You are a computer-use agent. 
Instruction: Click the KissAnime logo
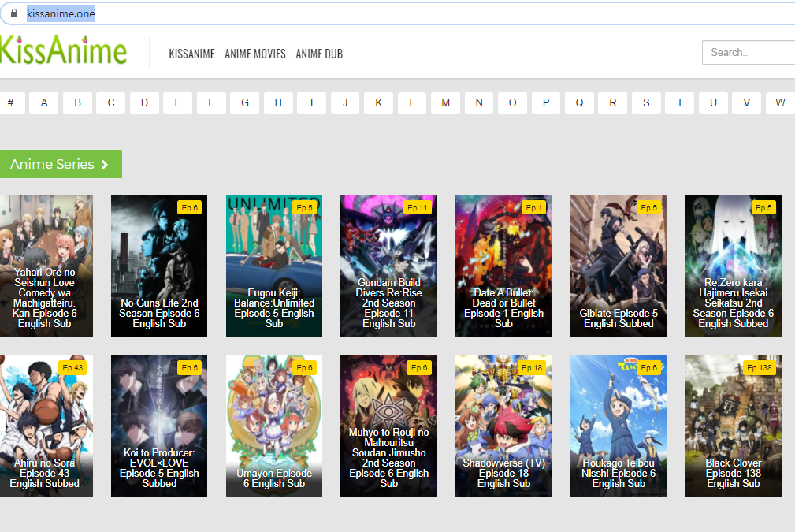[63, 50]
